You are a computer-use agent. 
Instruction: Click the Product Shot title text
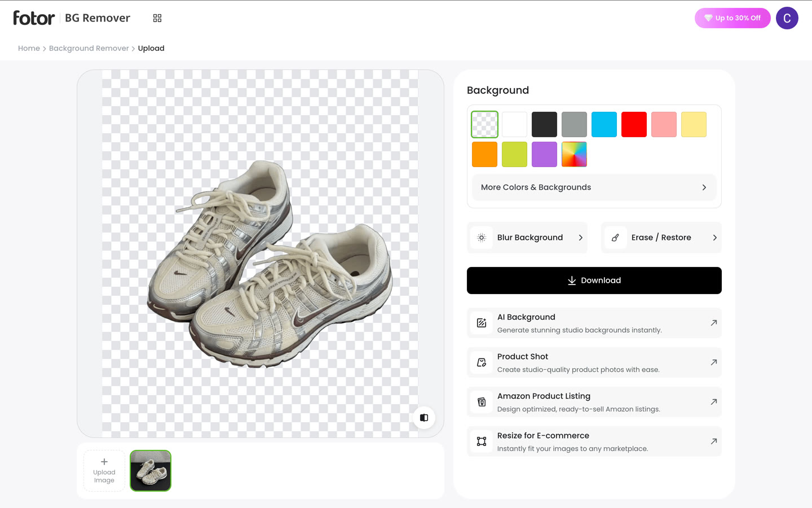tap(523, 357)
